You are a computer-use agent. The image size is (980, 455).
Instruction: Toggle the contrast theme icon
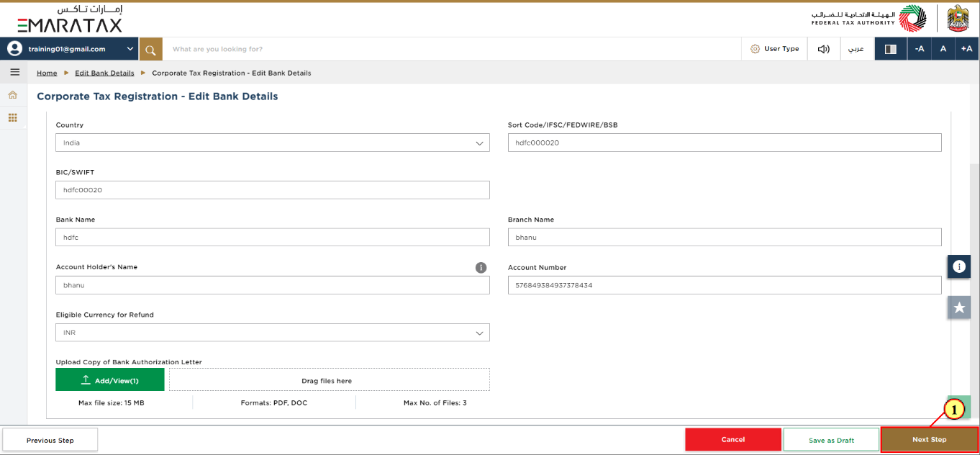890,49
